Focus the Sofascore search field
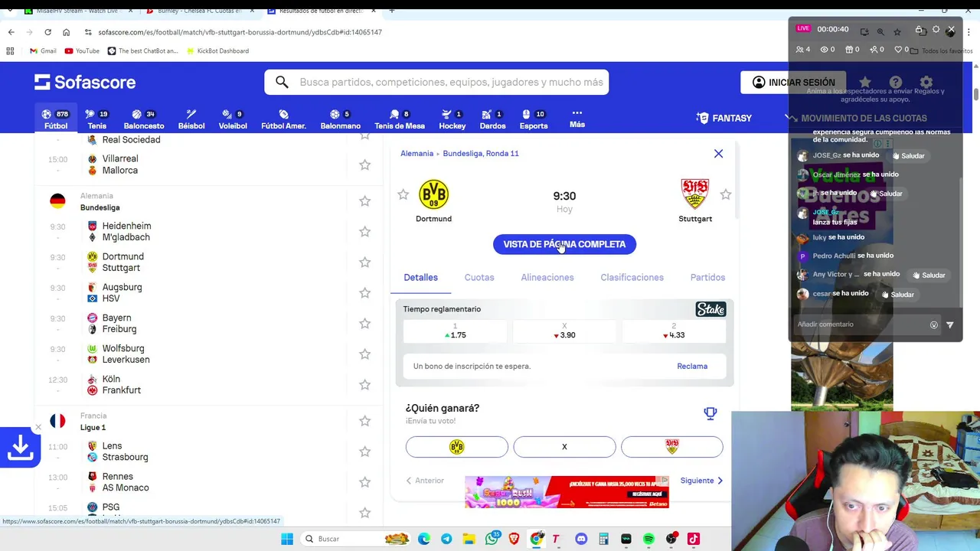Viewport: 980px width, 551px height. coord(436,82)
